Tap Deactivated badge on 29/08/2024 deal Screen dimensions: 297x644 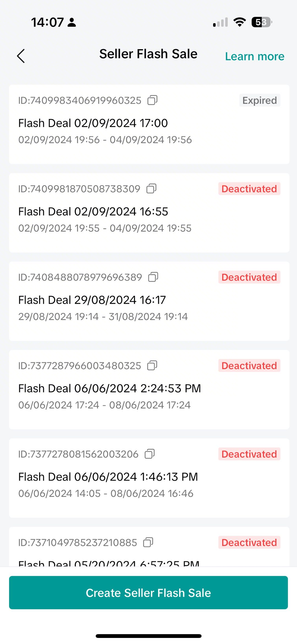point(249,277)
